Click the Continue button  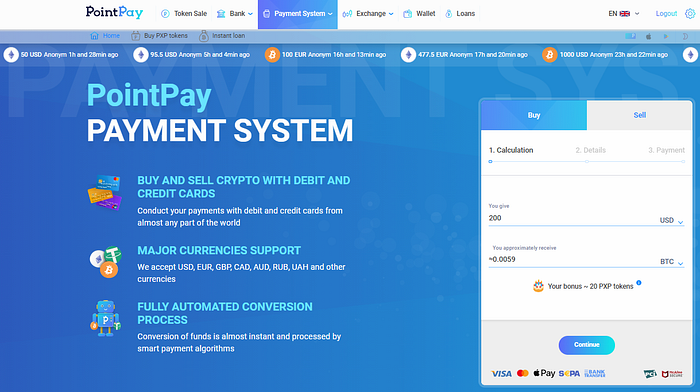587,345
